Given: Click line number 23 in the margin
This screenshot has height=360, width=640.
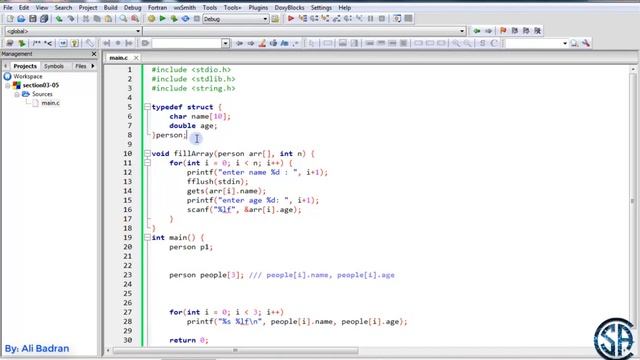Looking at the screenshot, I should click(127, 275).
